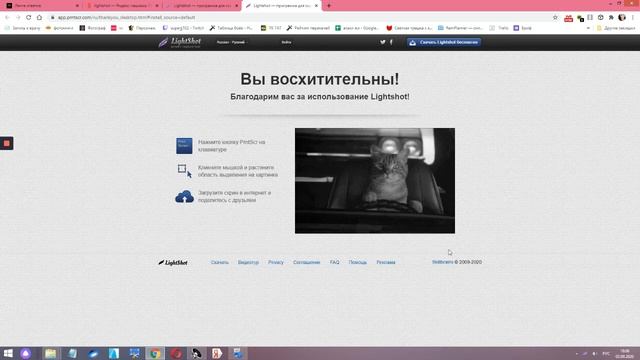Click the Войти login link
Image resolution: width=640 pixels, height=360 pixels.
coord(286,42)
